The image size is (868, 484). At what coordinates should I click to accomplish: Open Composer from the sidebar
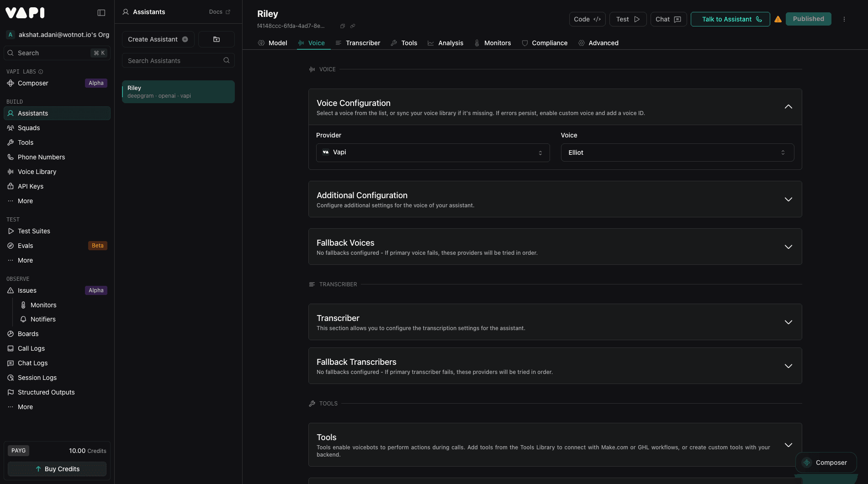tap(32, 83)
